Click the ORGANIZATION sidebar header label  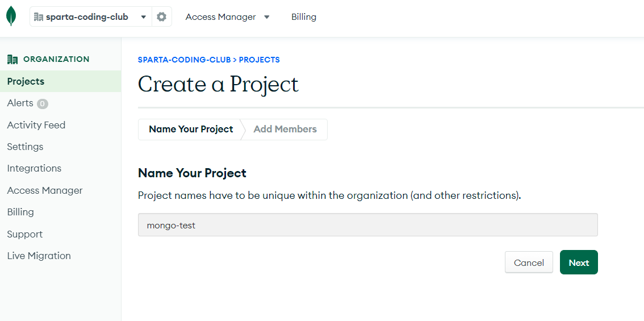pos(56,59)
